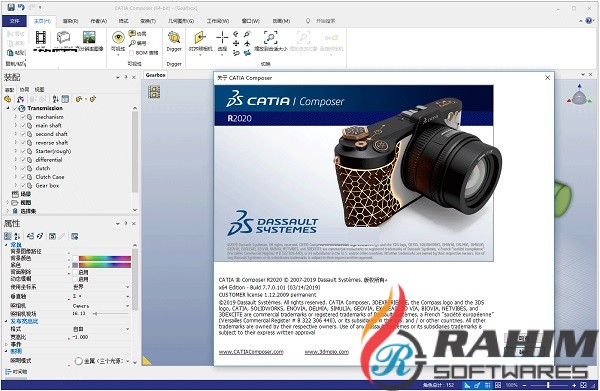This screenshot has width=600, height=391.
Task: Open the dropdown arrow in the row below the two checkboxes
Action: point(127,287)
